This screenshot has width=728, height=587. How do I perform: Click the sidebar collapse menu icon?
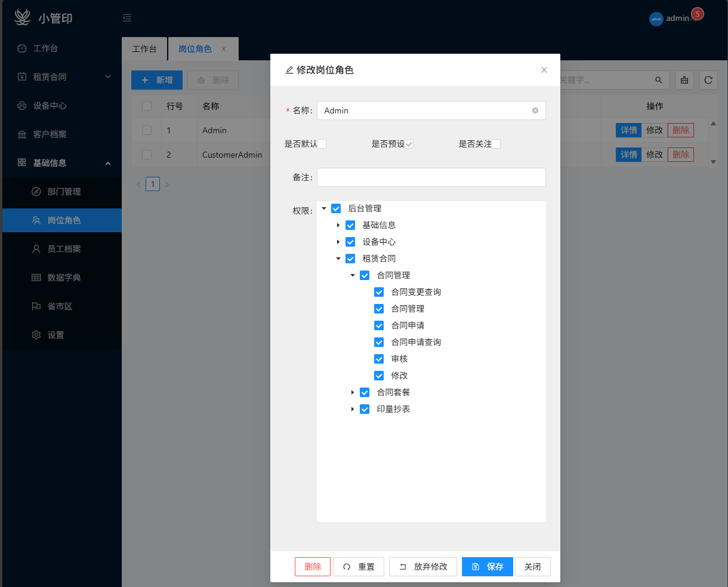click(127, 18)
